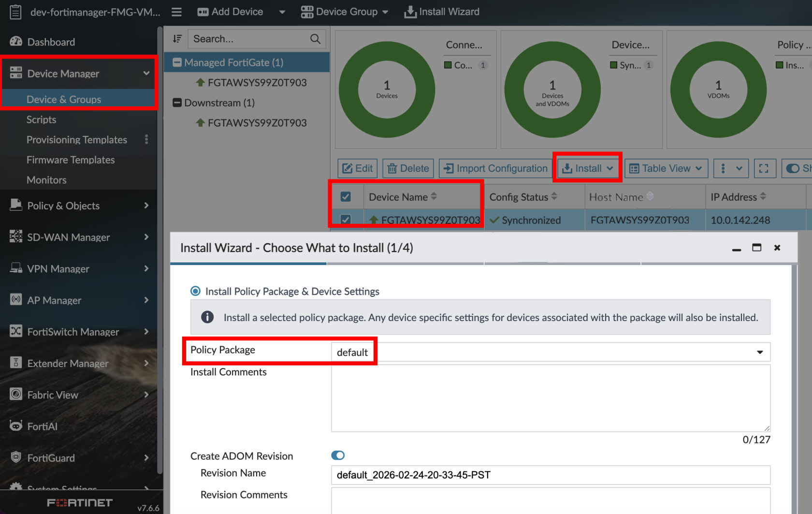
Task: Click the fullscreen expand icon in toolbar
Action: click(764, 168)
